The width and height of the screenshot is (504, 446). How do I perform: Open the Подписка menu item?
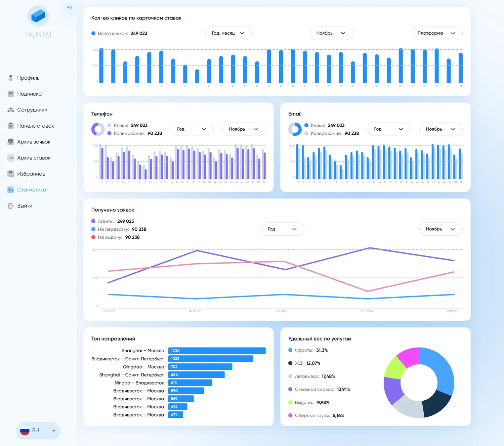point(30,94)
